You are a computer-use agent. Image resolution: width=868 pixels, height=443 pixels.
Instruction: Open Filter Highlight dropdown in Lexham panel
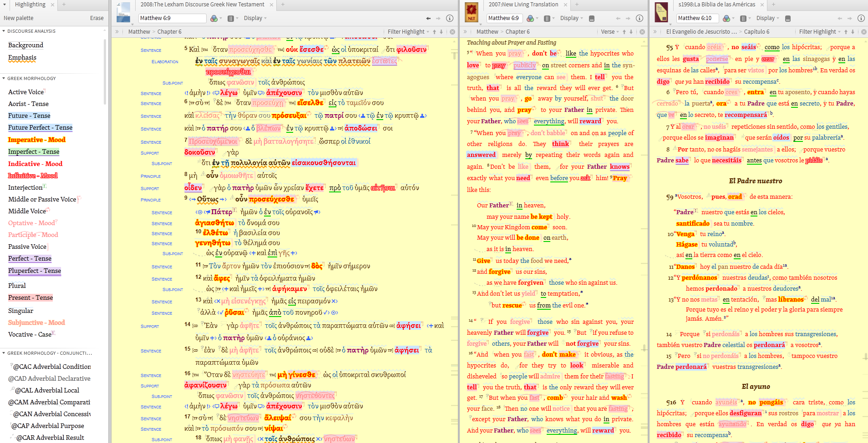[x=408, y=32]
